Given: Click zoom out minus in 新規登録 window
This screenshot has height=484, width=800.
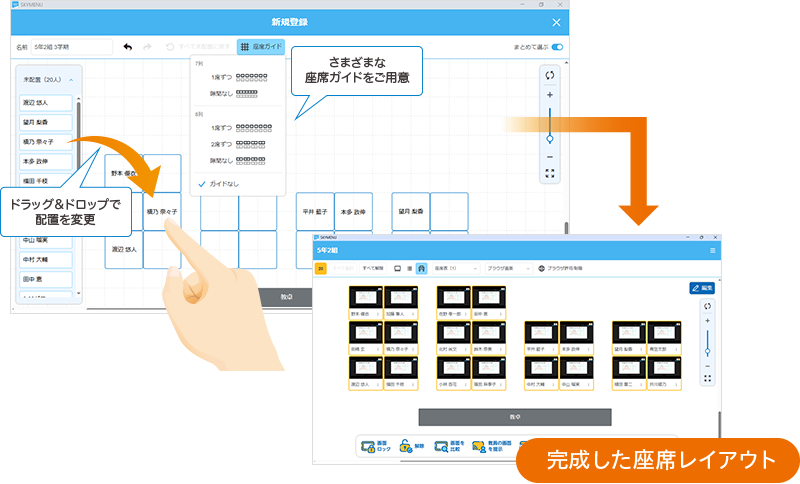Looking at the screenshot, I should pos(549,157).
